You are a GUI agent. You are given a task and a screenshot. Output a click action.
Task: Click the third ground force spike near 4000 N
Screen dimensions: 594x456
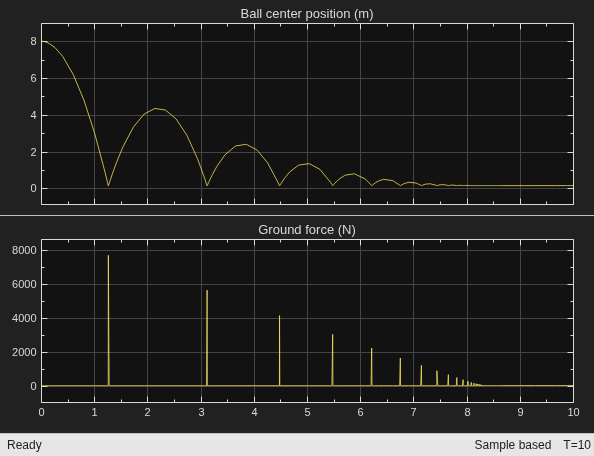coord(280,350)
